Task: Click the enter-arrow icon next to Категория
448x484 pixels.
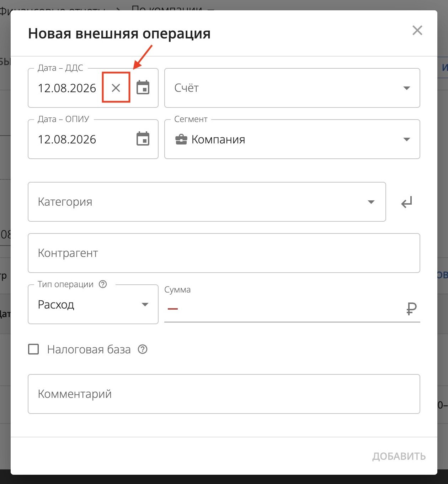Action: 406,202
